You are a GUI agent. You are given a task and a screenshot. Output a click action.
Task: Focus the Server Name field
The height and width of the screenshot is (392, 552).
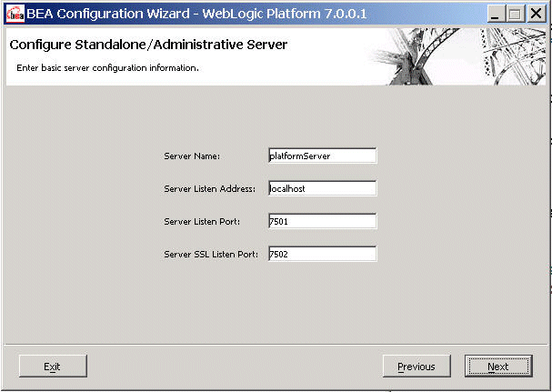coord(322,156)
